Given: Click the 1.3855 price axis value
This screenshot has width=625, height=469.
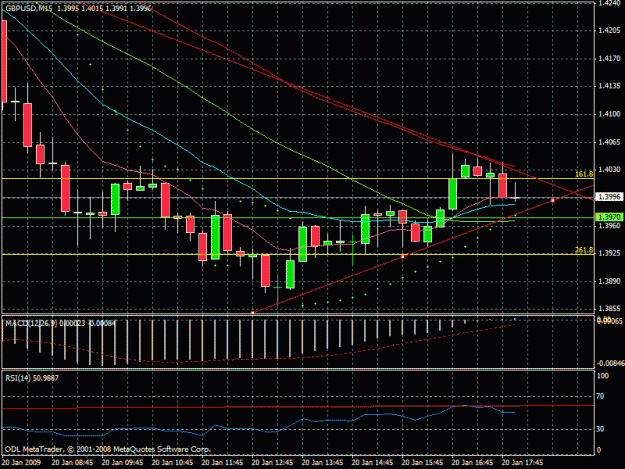Looking at the screenshot, I should click(610, 308).
